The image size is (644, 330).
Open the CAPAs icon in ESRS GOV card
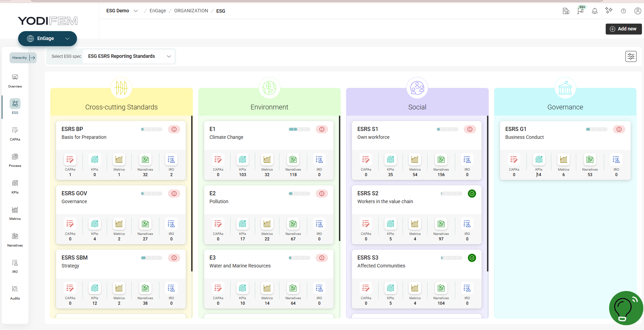click(x=70, y=224)
